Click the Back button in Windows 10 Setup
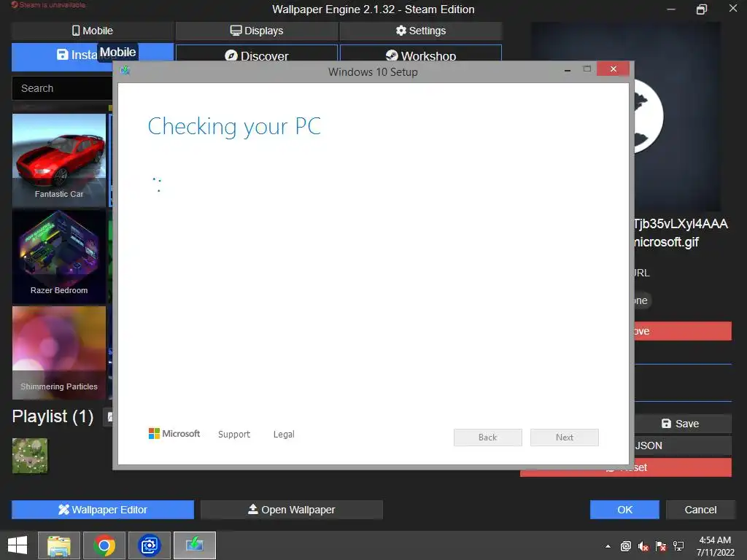 (x=488, y=437)
